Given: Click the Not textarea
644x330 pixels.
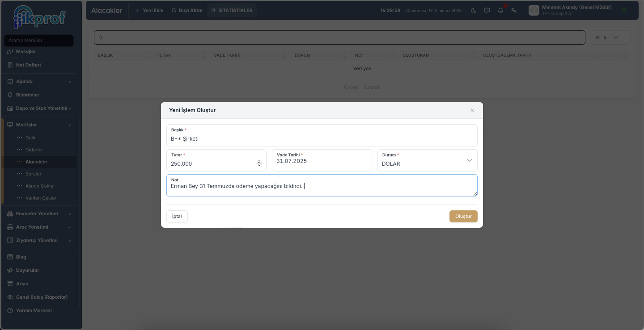Looking at the screenshot, I should (x=322, y=185).
